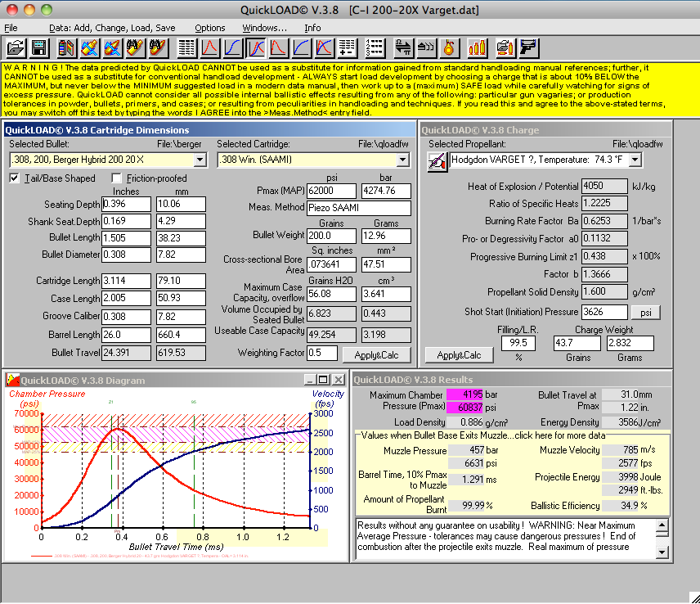Image resolution: width=700 pixels, height=604 pixels.
Task: Click the cartridge with blue cross icon
Action: point(113,47)
